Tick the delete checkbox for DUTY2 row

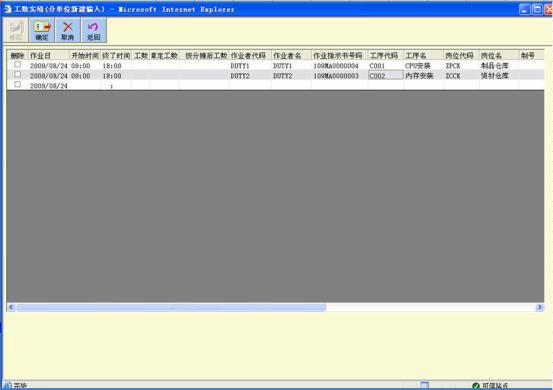click(x=17, y=74)
